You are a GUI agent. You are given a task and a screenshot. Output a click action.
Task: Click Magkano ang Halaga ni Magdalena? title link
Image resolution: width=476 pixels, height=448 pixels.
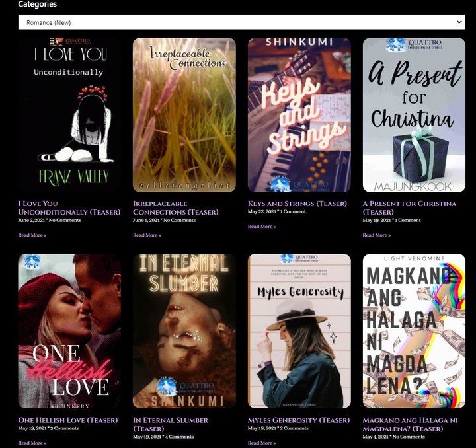tap(410, 424)
